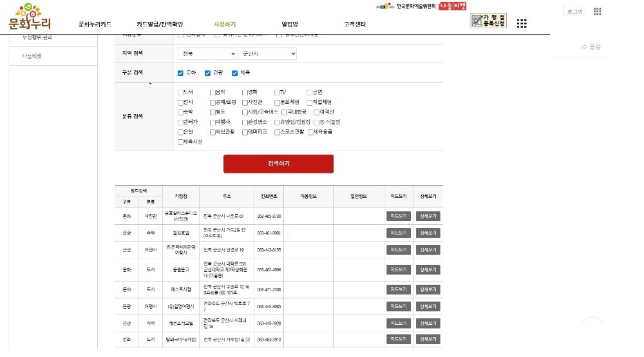644x357 pixels.
Task: Check the 관광명소 checkbox
Action: (x=245, y=122)
